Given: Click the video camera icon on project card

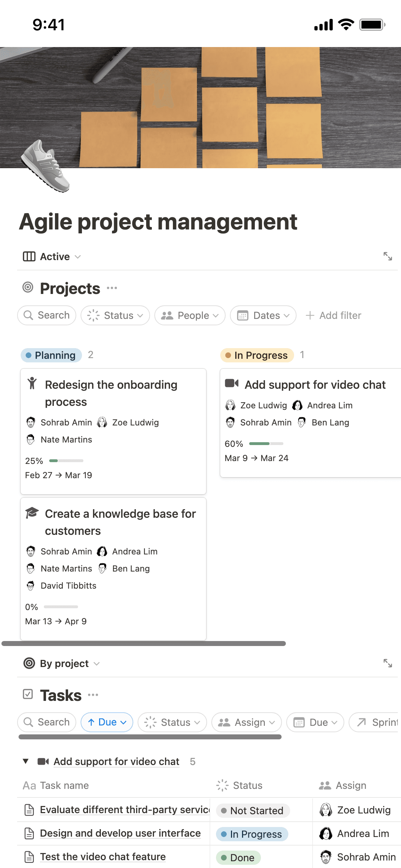Looking at the screenshot, I should click(231, 383).
